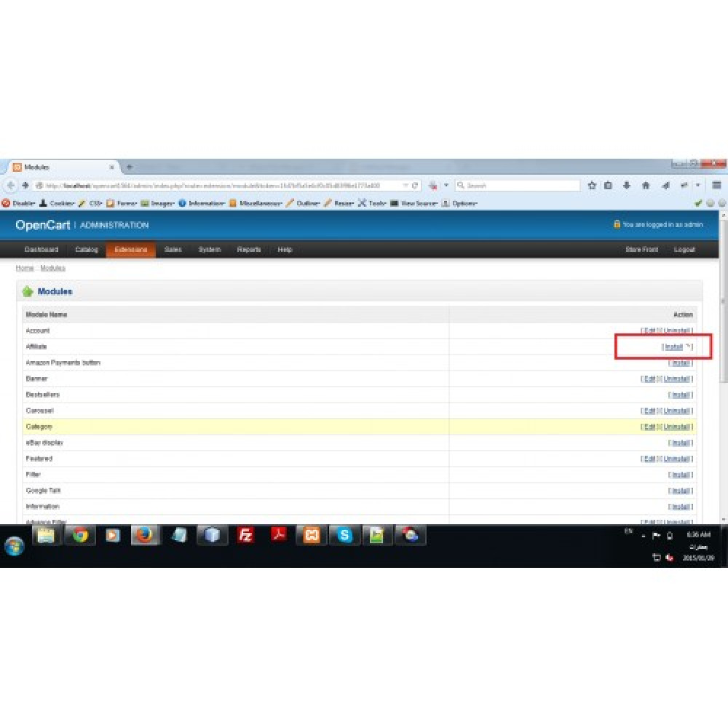Open Windows Start orb

[x=15, y=546]
